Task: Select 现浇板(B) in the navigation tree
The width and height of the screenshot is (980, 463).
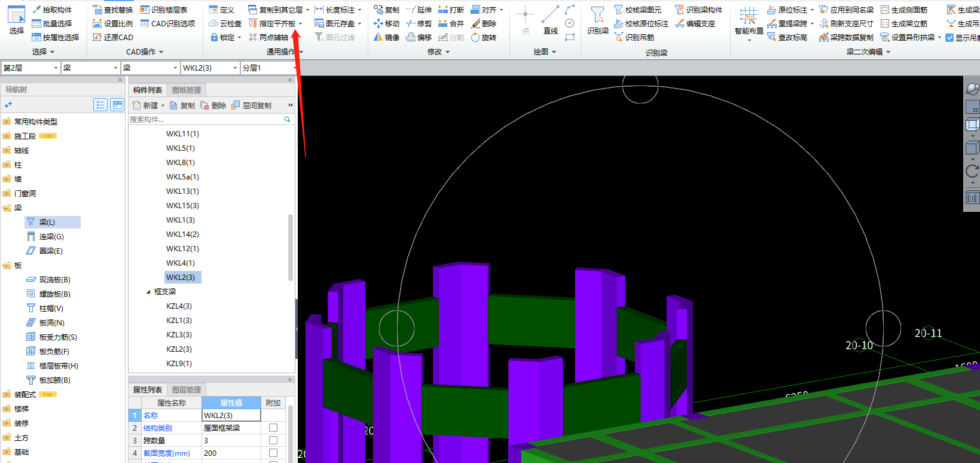Action: (48, 279)
